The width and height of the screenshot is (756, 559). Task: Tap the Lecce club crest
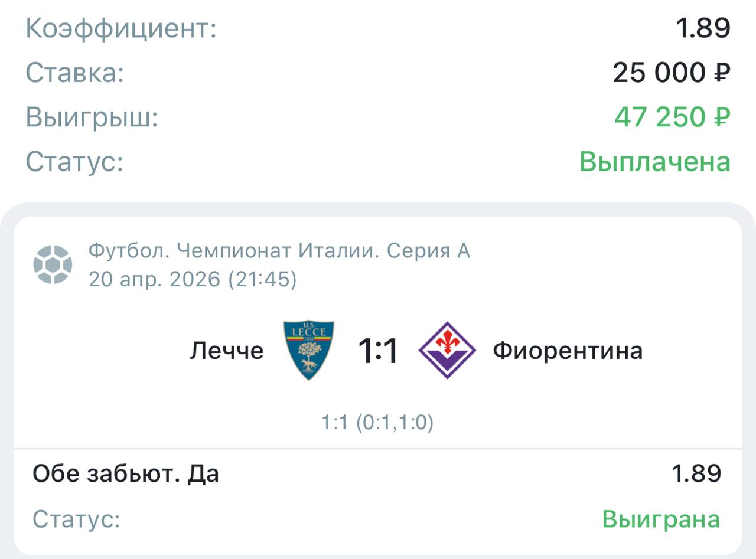[308, 350]
